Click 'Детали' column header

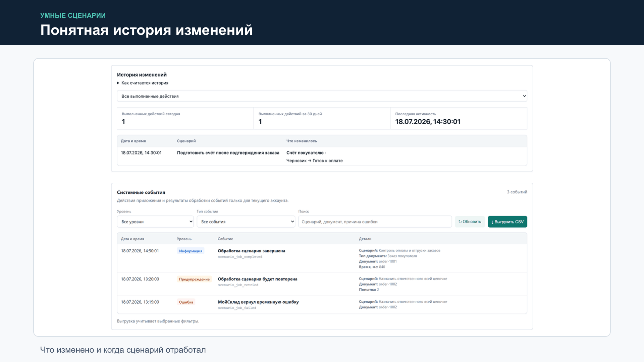pos(365,239)
